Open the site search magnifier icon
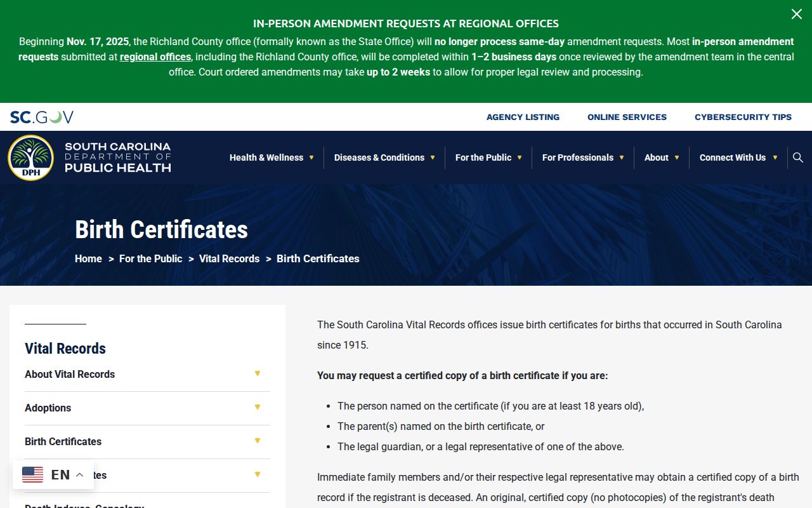The width and height of the screenshot is (812, 508). click(798, 157)
